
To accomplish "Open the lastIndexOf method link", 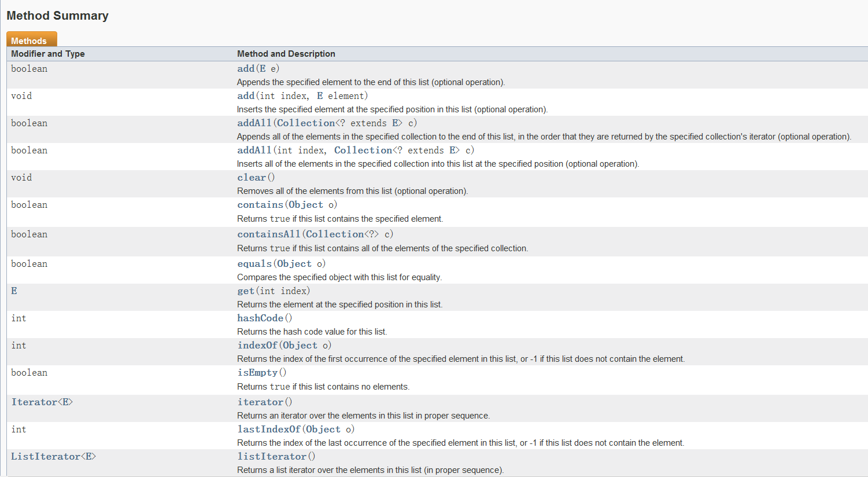I will click(269, 429).
